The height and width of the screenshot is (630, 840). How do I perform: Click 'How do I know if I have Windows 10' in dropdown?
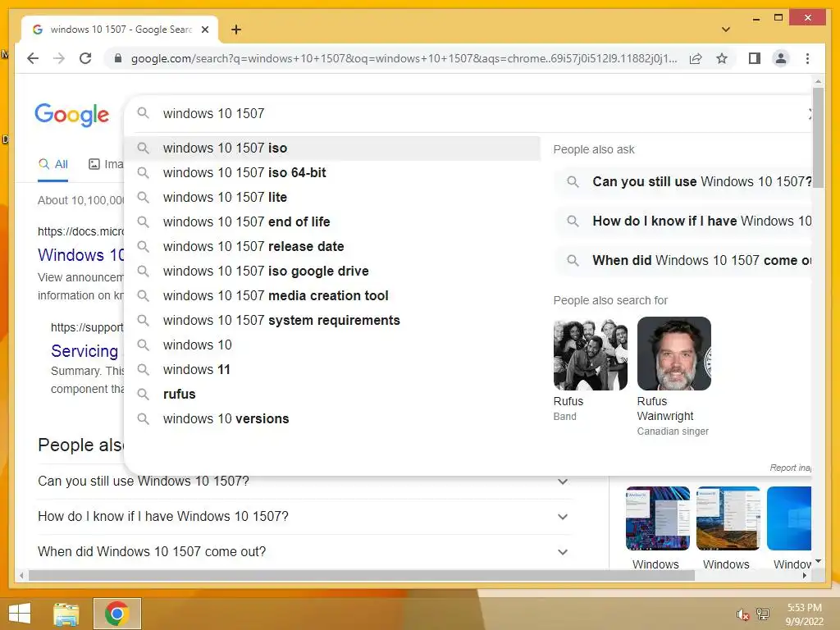pyautogui.click(x=683, y=221)
